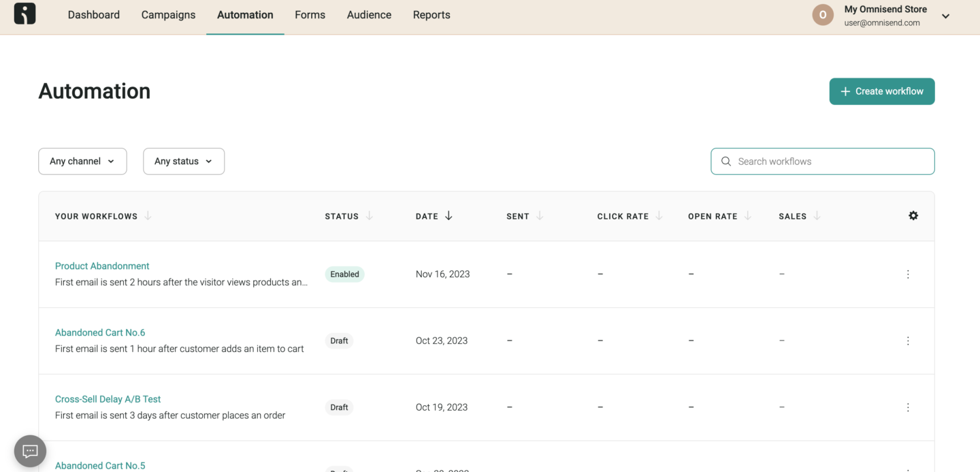This screenshot has width=980, height=472.
Task: Sort by Sales column arrow
Action: tap(817, 216)
